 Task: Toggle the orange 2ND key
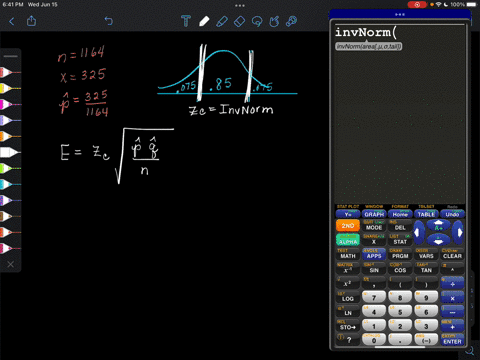[348, 226]
